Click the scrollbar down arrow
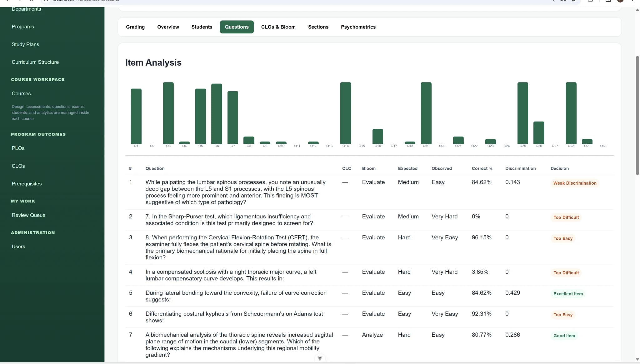 tap(637, 360)
